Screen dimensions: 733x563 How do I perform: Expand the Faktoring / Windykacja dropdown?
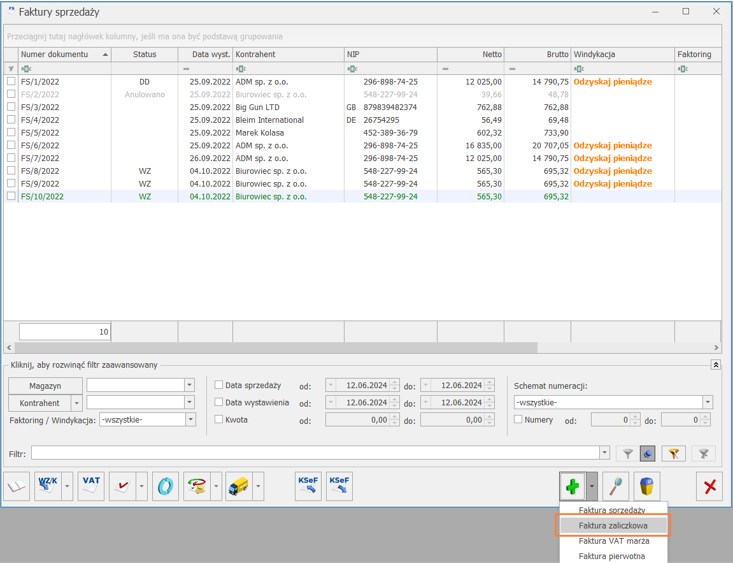pos(190,420)
